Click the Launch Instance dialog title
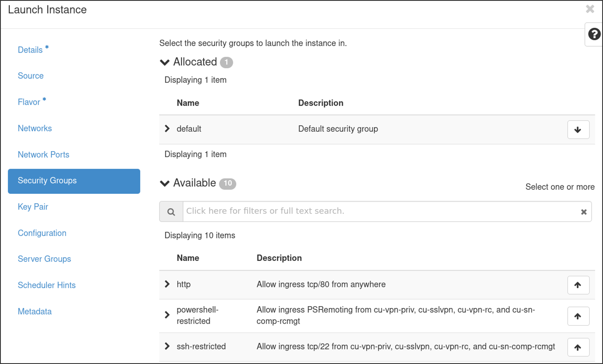 [x=47, y=10]
